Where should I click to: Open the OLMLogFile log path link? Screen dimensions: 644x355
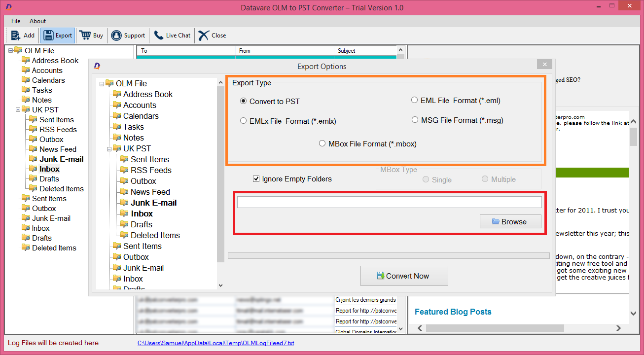tap(215, 343)
